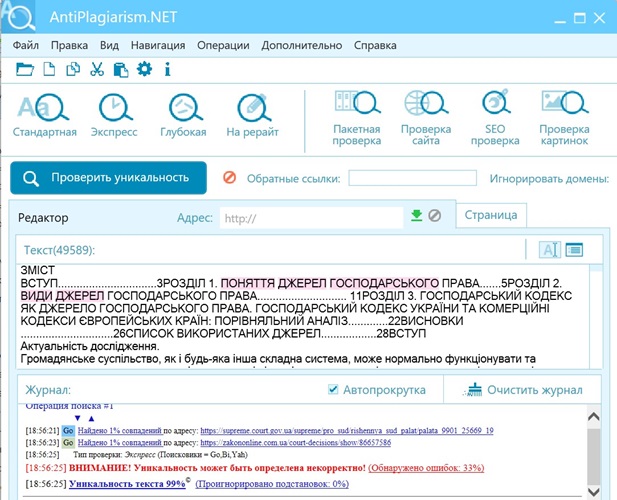This screenshot has height=500, width=617.
Task: Click highlighted text ВИДИ ДЖЕРЕЛ
Action: coord(62,295)
